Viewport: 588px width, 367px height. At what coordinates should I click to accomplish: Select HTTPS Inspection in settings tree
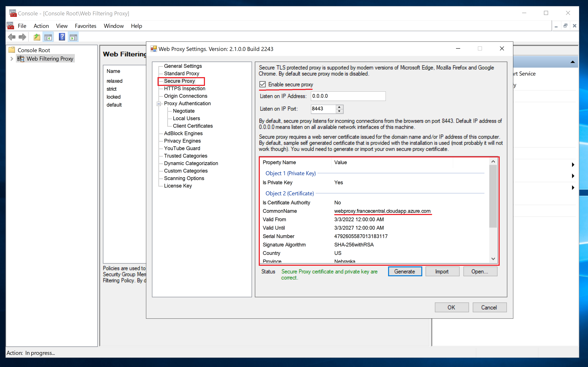tap(185, 88)
